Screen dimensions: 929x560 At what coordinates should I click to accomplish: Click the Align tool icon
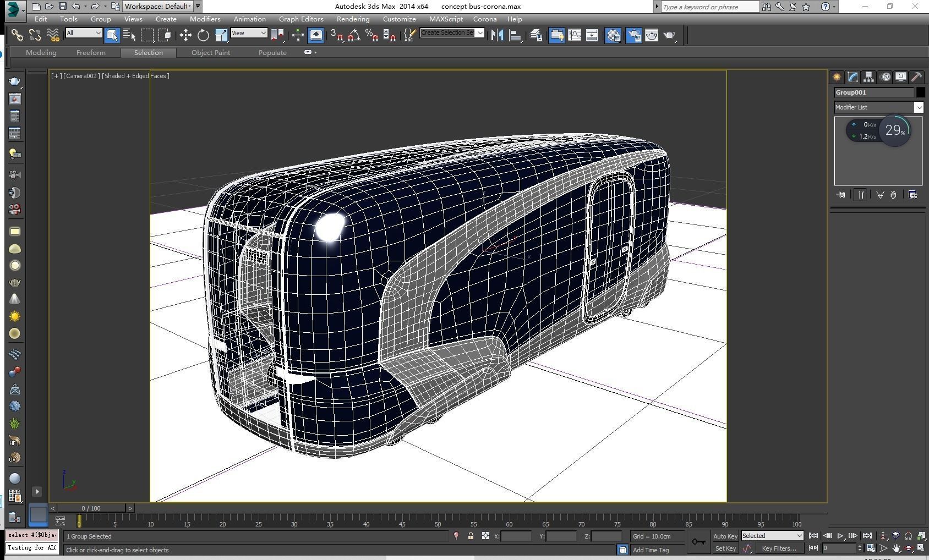point(515,35)
